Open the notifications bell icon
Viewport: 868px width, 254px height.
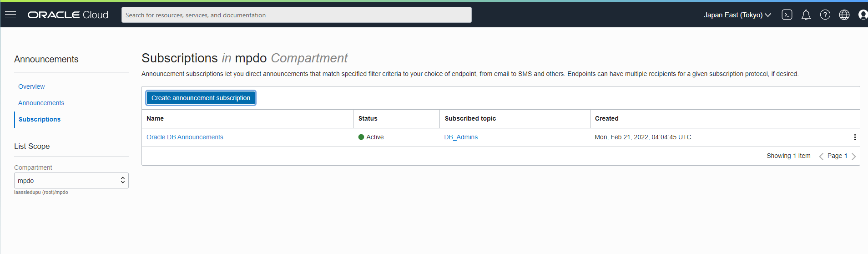[806, 15]
